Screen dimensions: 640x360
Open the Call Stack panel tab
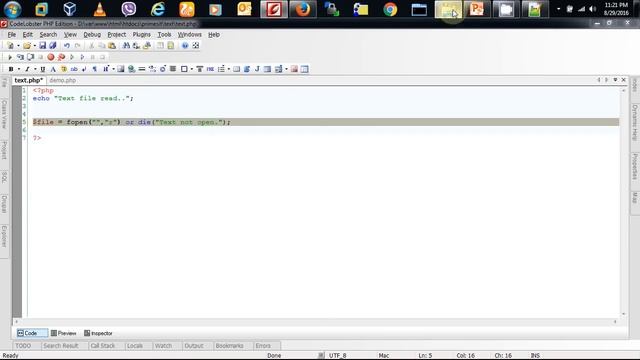tap(103, 346)
